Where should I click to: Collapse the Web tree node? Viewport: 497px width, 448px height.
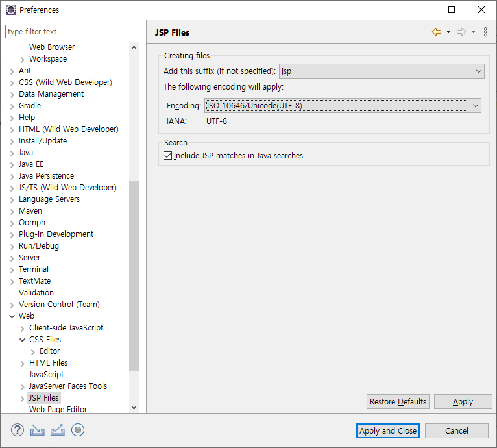12,316
